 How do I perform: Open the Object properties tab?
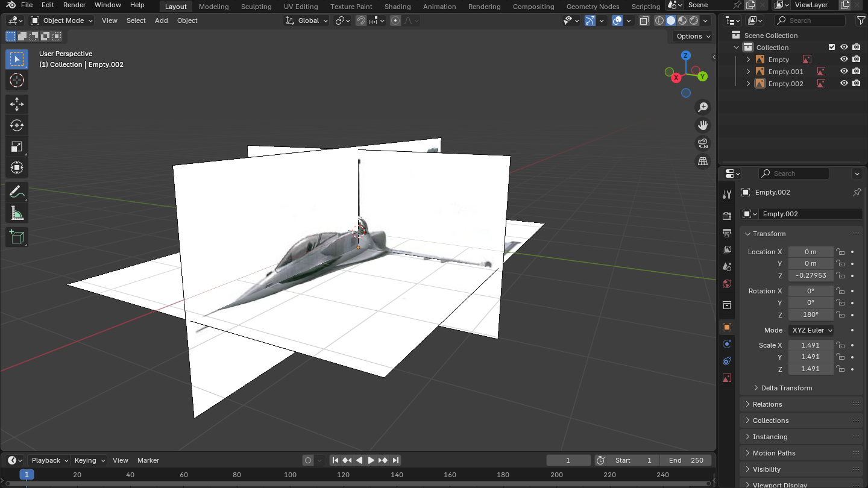727,327
